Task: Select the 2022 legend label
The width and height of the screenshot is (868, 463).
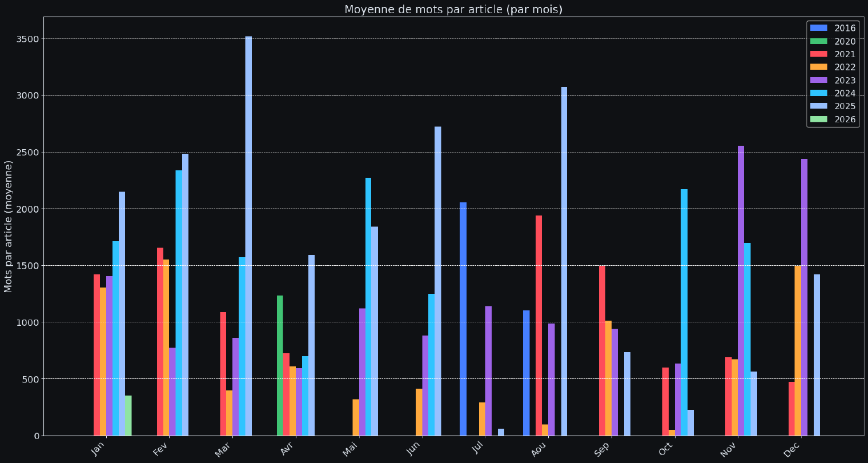Action: tap(845, 67)
